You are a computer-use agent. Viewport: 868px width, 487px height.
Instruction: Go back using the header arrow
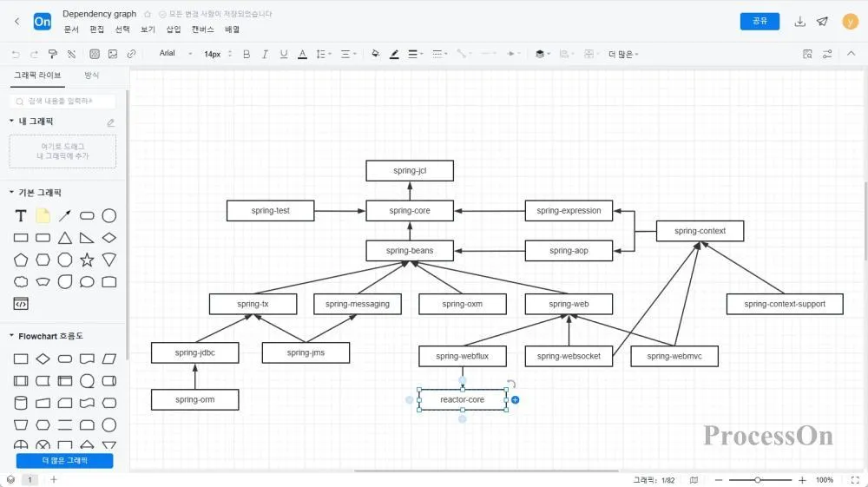point(17,22)
